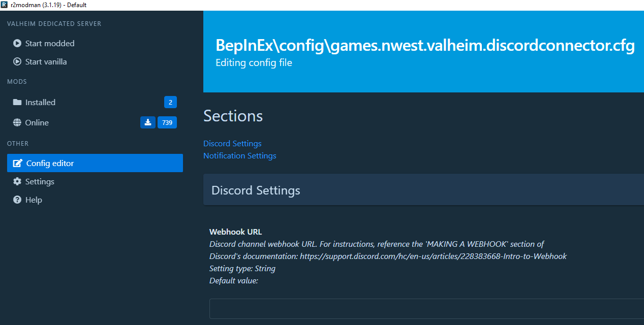The image size is (644, 325).
Task: Select the 'Installed' label in MODS
Action: (40, 103)
